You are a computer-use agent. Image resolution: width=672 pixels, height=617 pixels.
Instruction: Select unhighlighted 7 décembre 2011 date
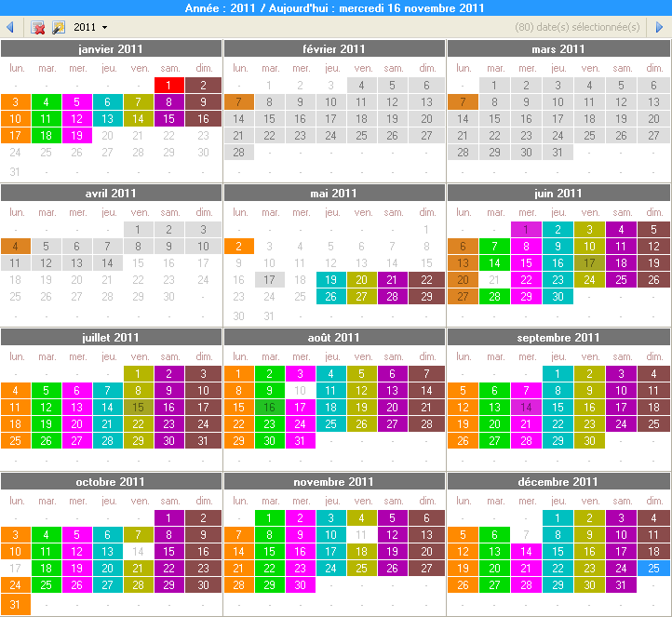[526, 535]
